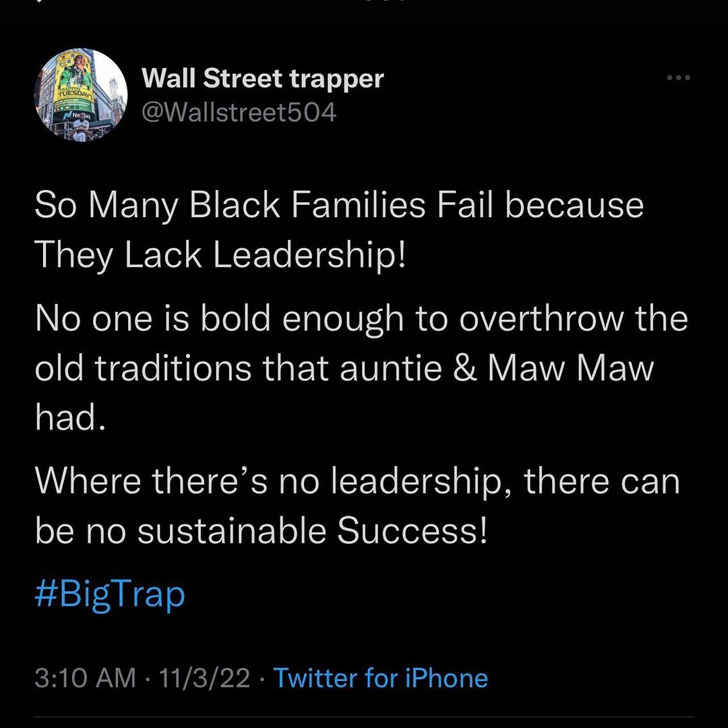The height and width of the screenshot is (728, 728).
Task: Tap the 3:10 AM timestamp
Action: [85, 677]
